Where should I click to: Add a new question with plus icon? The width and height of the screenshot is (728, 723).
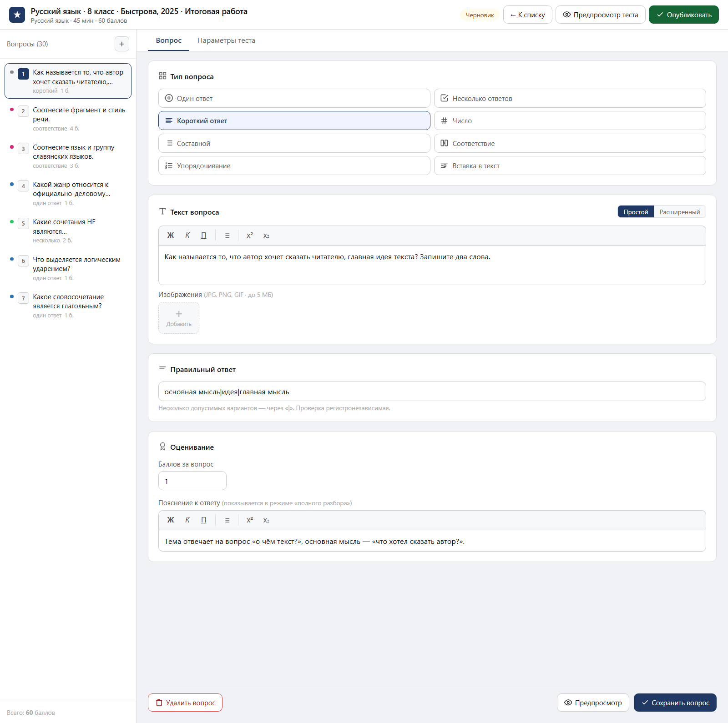(122, 44)
